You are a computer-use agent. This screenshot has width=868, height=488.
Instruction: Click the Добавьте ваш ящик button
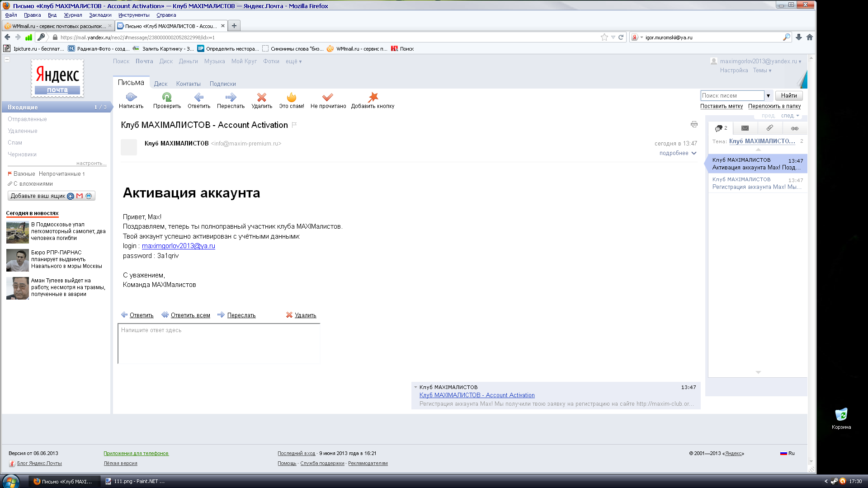point(51,196)
